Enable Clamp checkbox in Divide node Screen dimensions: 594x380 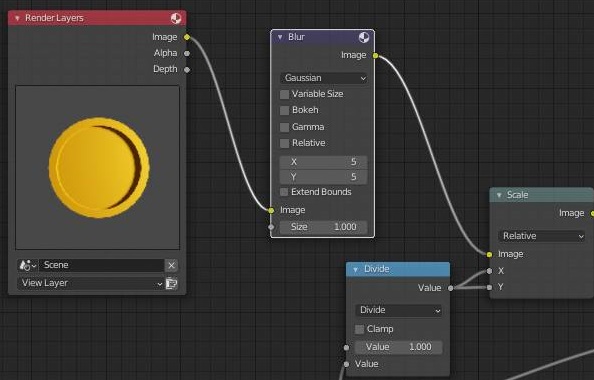tap(359, 329)
